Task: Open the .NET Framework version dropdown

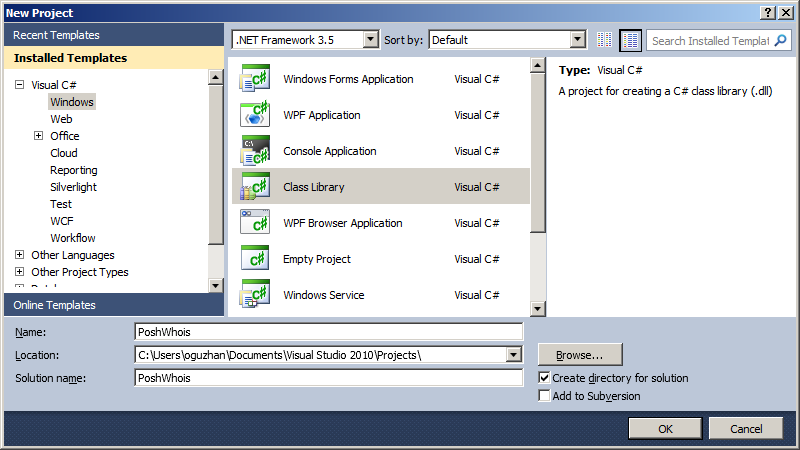Action: [x=371, y=40]
